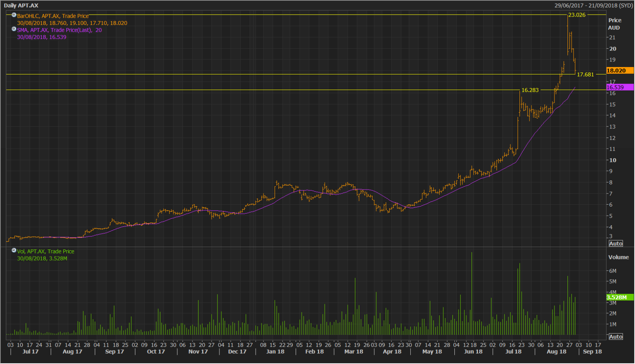Click the 5 tick on price axis
635x364 pixels.
click(611, 216)
